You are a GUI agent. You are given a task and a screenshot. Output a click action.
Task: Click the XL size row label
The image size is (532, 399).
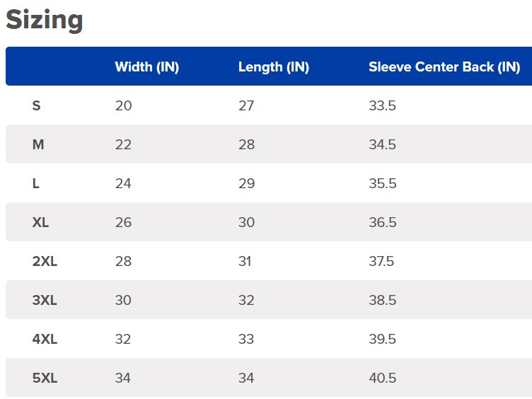coord(41,223)
